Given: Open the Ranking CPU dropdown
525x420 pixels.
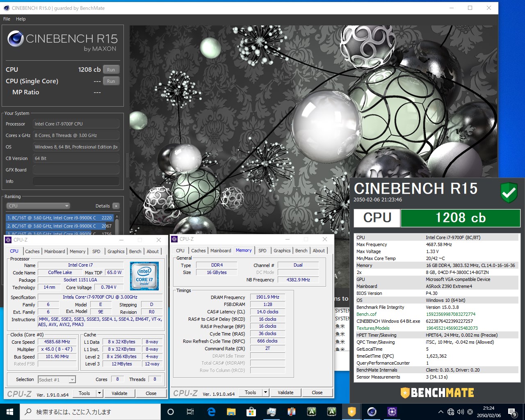Looking at the screenshot, I should (38, 206).
